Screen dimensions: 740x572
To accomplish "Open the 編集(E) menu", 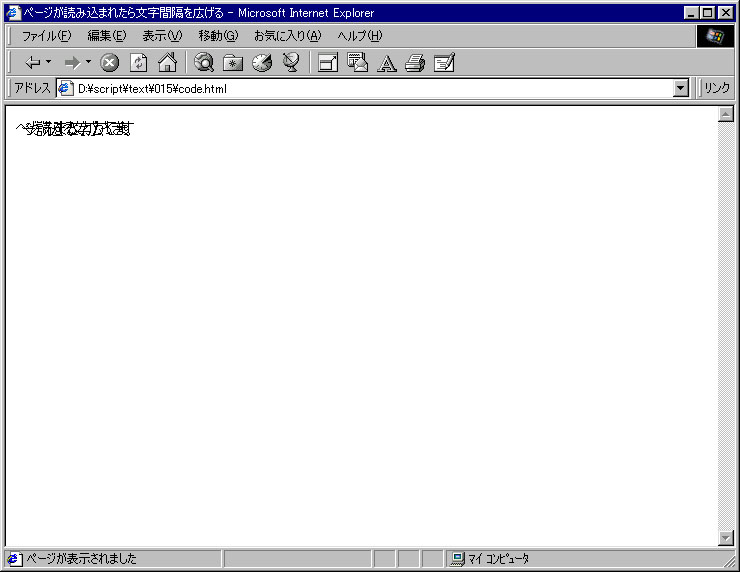I will tap(107, 36).
